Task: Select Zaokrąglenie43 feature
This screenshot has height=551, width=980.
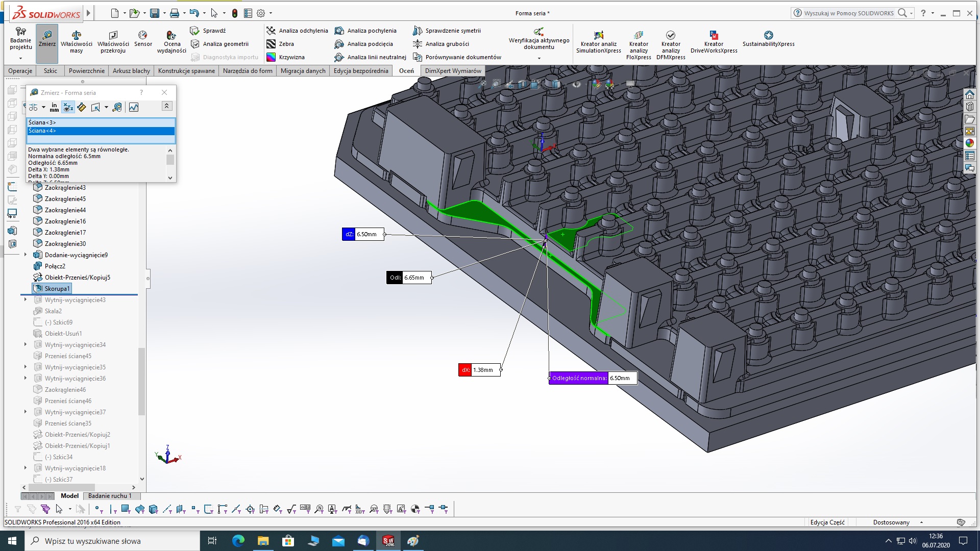Action: pyautogui.click(x=59, y=188)
